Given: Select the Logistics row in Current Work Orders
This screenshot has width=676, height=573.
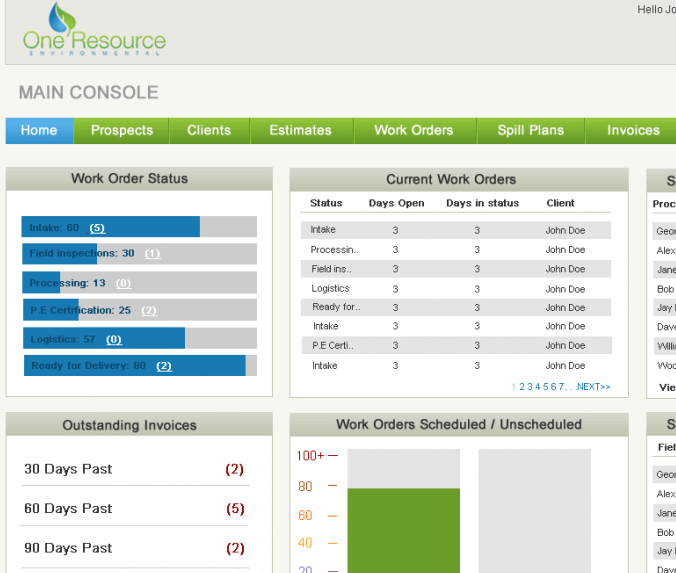Looking at the screenshot, I should (x=455, y=288).
